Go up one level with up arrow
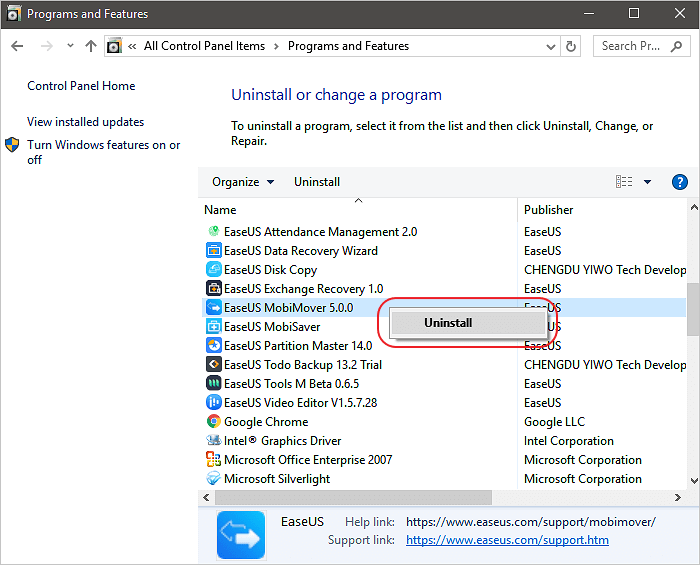 [91, 46]
